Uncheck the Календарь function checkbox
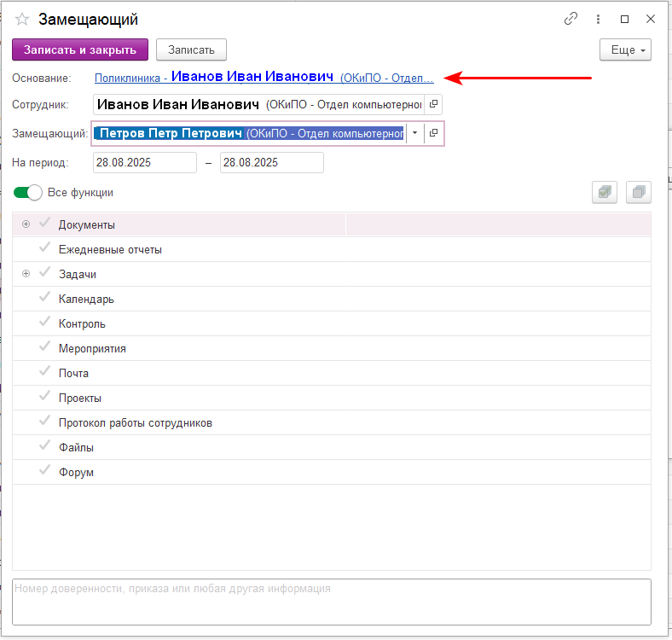Image resolution: width=672 pixels, height=640 pixels. [x=45, y=299]
